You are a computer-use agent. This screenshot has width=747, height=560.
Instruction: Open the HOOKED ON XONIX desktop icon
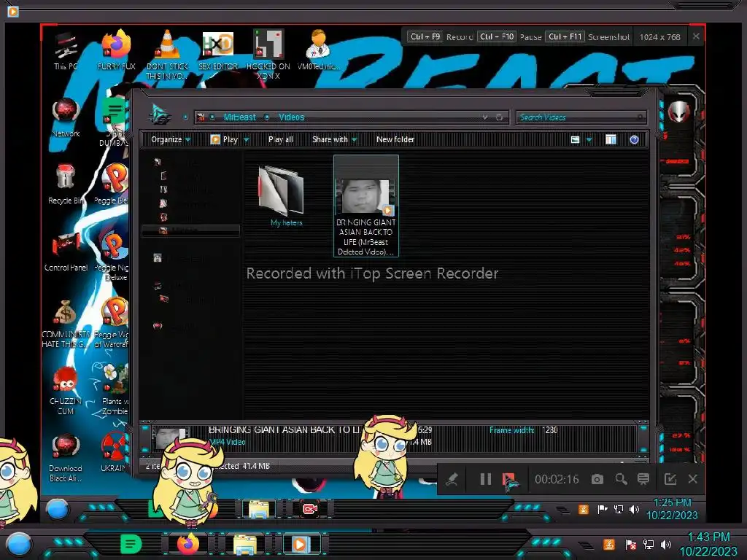268,55
